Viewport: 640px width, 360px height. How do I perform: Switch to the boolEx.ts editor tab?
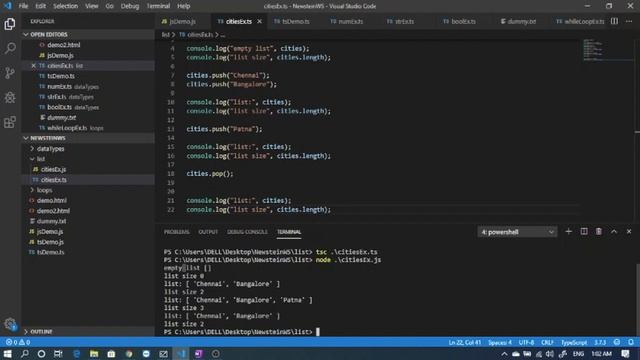pos(463,21)
